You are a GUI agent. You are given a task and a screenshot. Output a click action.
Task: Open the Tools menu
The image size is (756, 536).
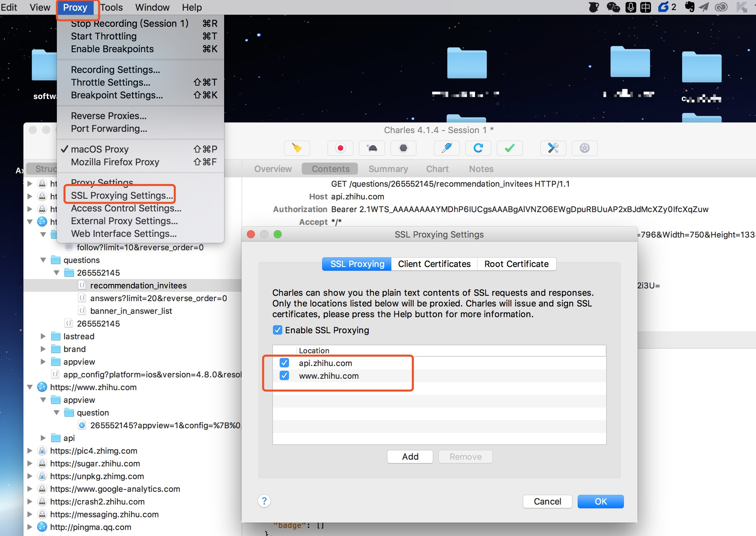(112, 7)
